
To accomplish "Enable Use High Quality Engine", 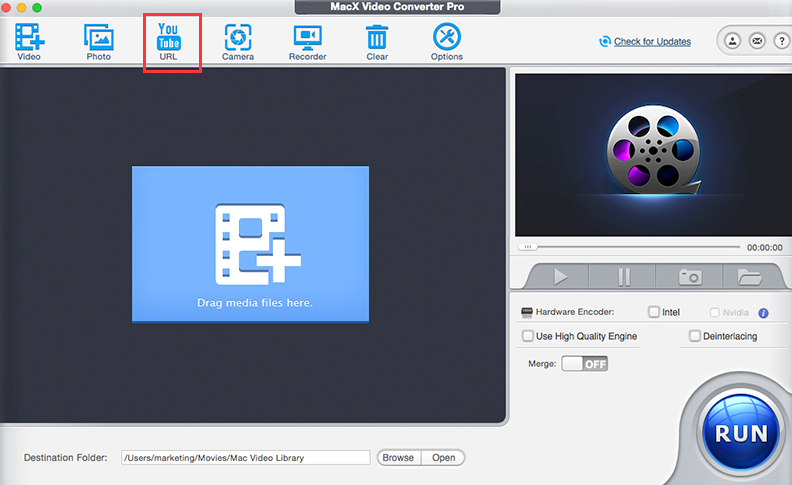I will [x=528, y=336].
